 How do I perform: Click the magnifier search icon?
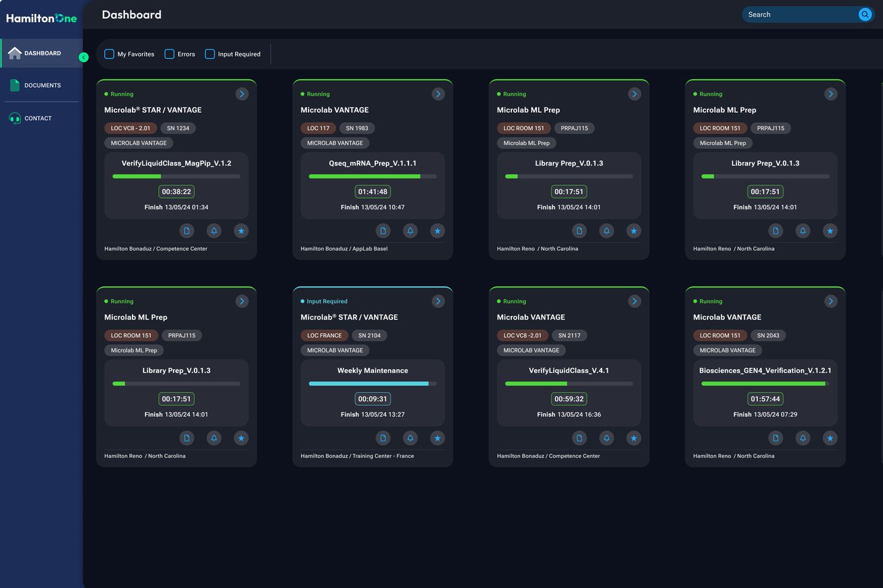(865, 15)
